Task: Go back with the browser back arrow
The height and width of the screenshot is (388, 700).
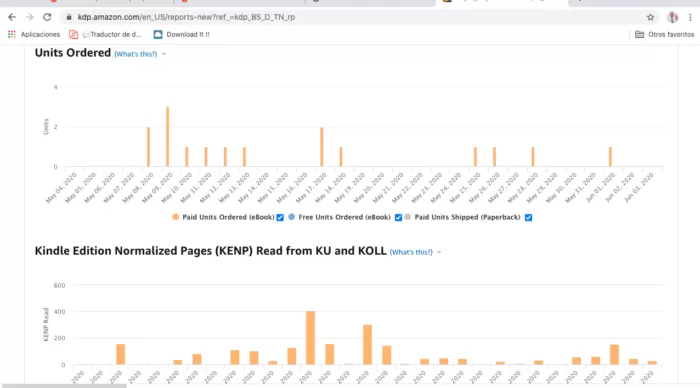Action: pyautogui.click(x=12, y=17)
